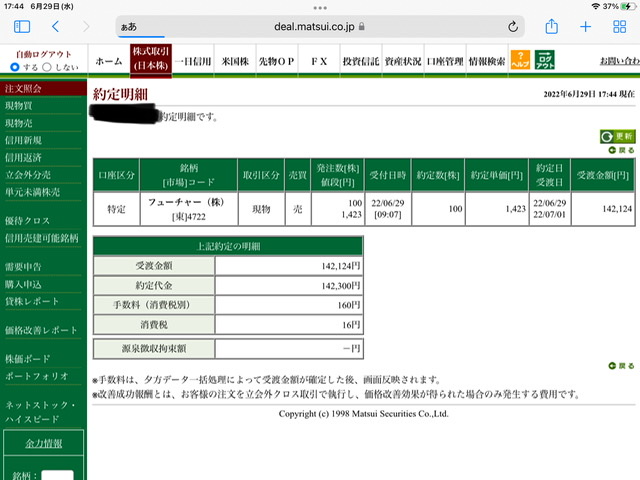The height and width of the screenshot is (480, 640).
Task: Click the 受渡金額 value 142,124円
Action: (341, 266)
